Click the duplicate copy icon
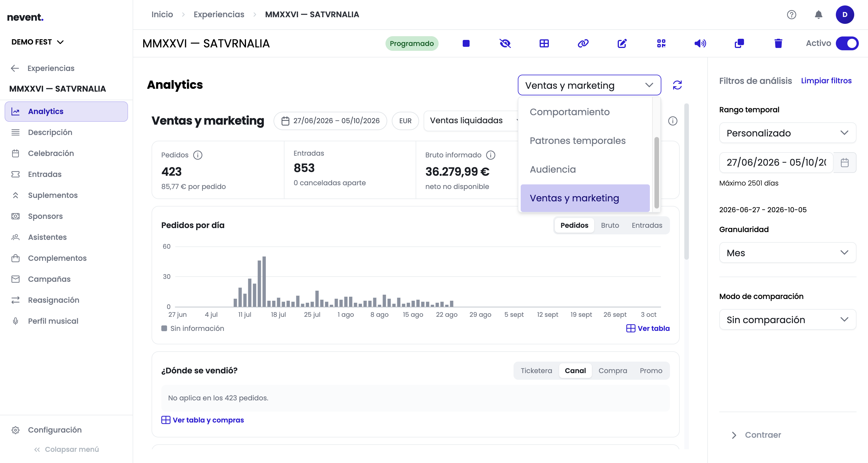This screenshot has height=463, width=868. [x=739, y=43]
